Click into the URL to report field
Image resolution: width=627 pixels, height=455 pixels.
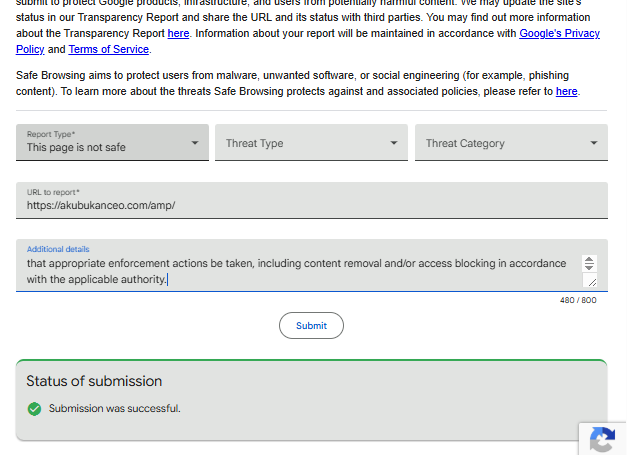(x=312, y=200)
